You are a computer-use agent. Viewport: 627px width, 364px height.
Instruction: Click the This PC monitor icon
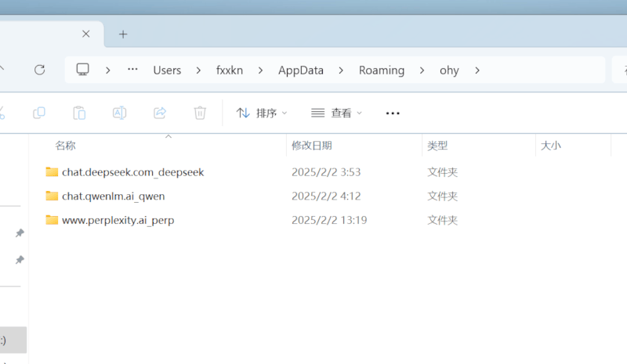point(82,70)
